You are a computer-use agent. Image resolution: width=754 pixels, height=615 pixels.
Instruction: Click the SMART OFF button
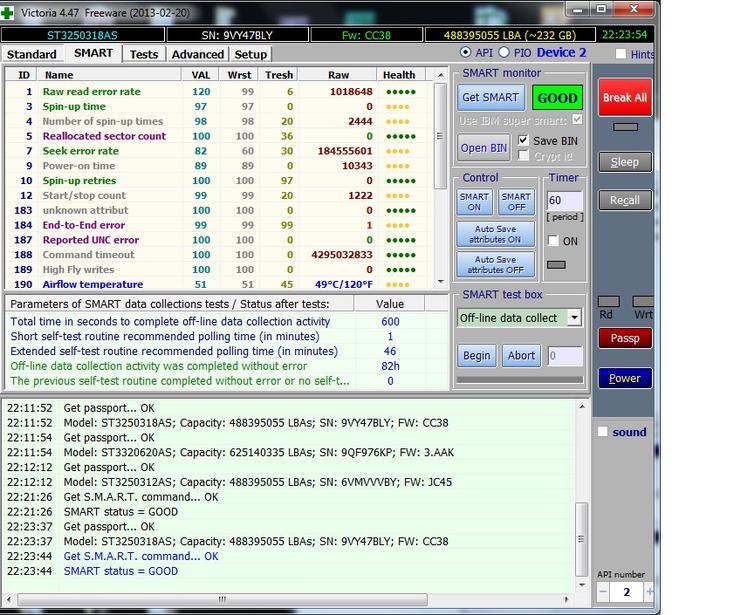pyautogui.click(x=516, y=202)
